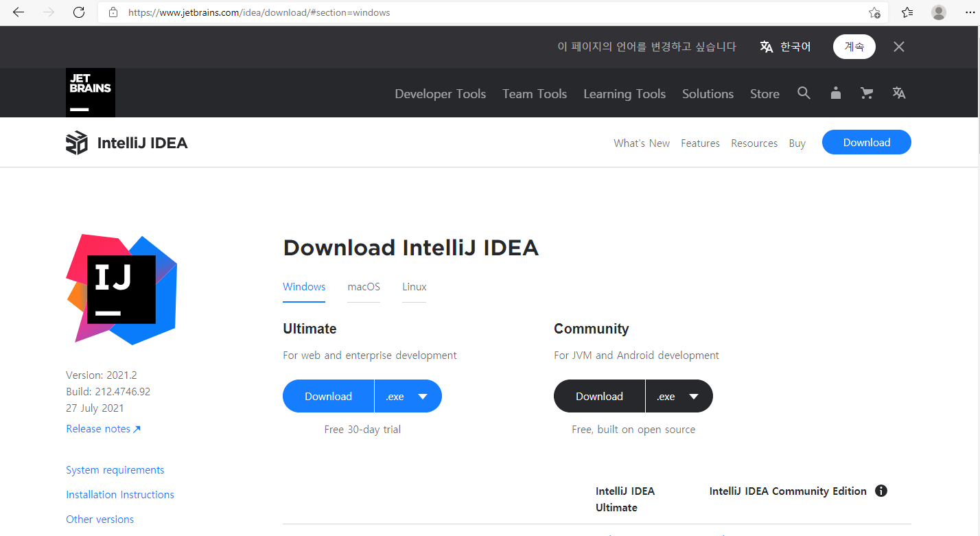Viewport: 980px width, 536px height.
Task: Open the shopping cart icon
Action: point(867,93)
